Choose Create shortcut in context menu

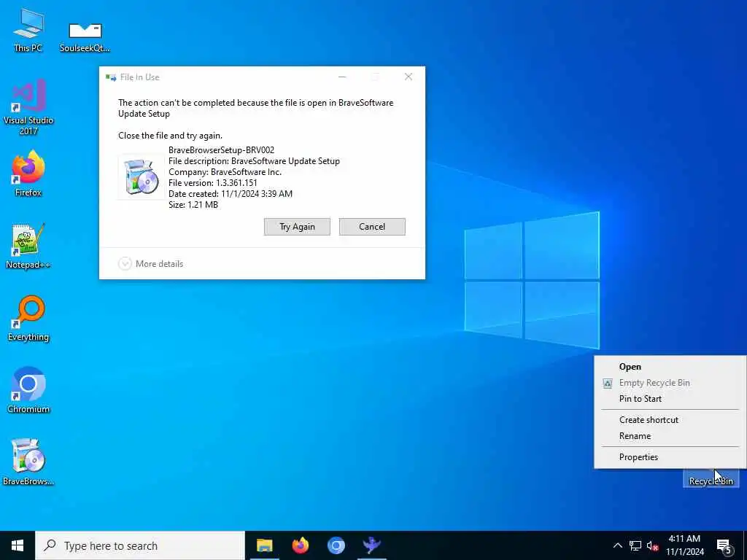point(670,419)
